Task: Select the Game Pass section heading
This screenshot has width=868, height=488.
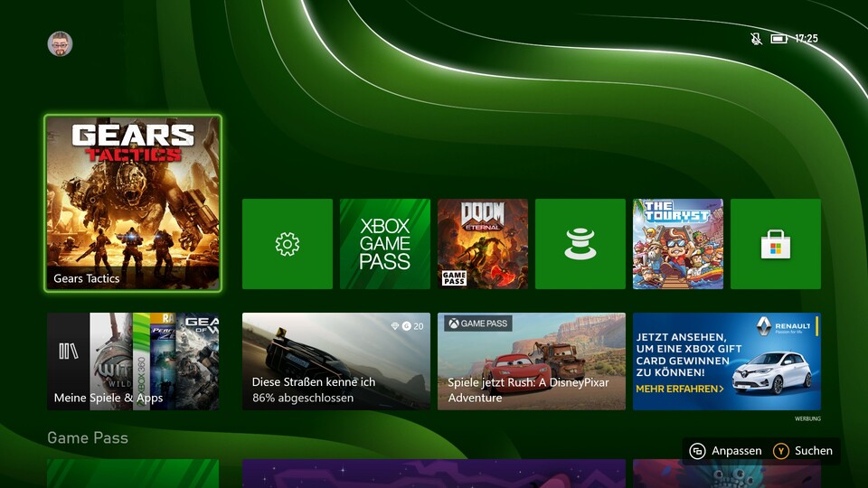Action: [x=88, y=437]
